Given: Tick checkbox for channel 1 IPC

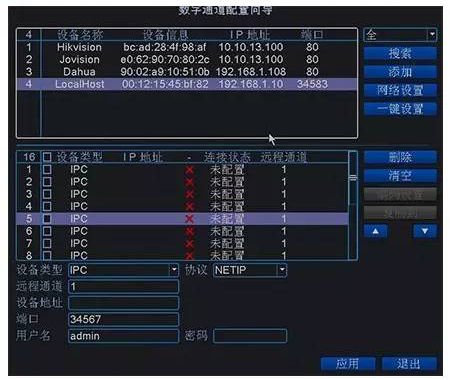Looking at the screenshot, I should click(x=47, y=170).
